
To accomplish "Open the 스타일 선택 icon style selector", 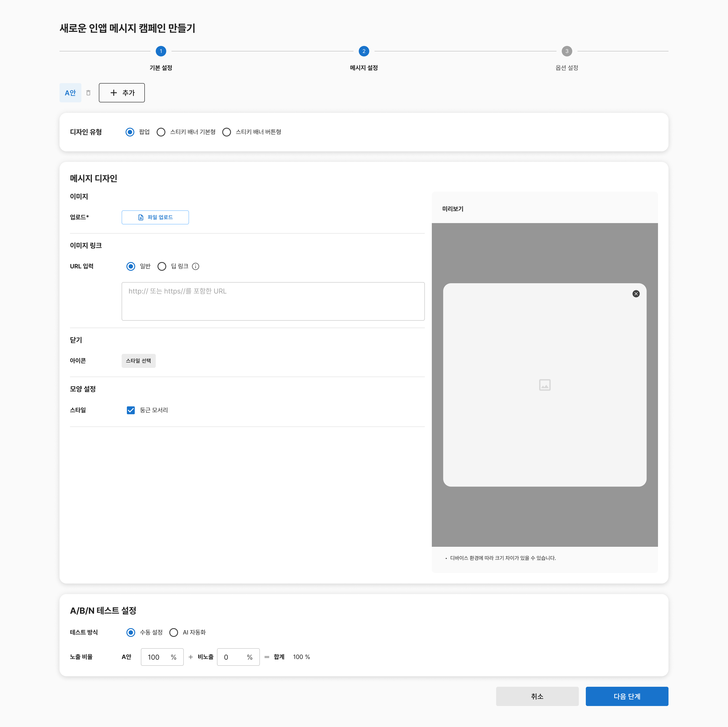I will [138, 361].
